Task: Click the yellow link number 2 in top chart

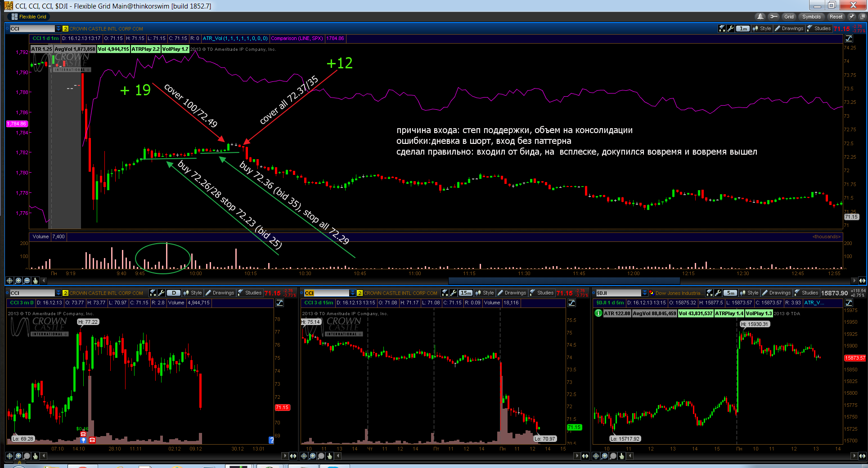Action: pos(65,28)
